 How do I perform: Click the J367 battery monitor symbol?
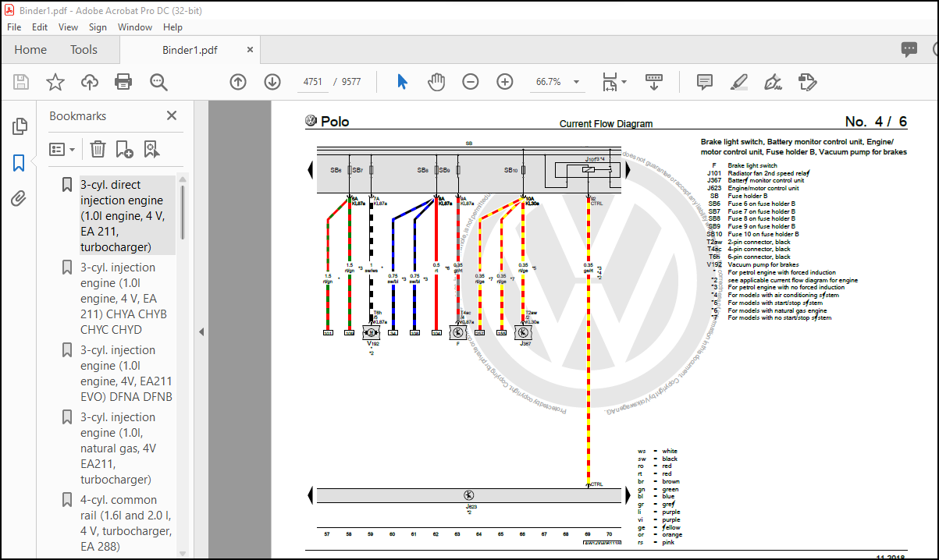[523, 331]
